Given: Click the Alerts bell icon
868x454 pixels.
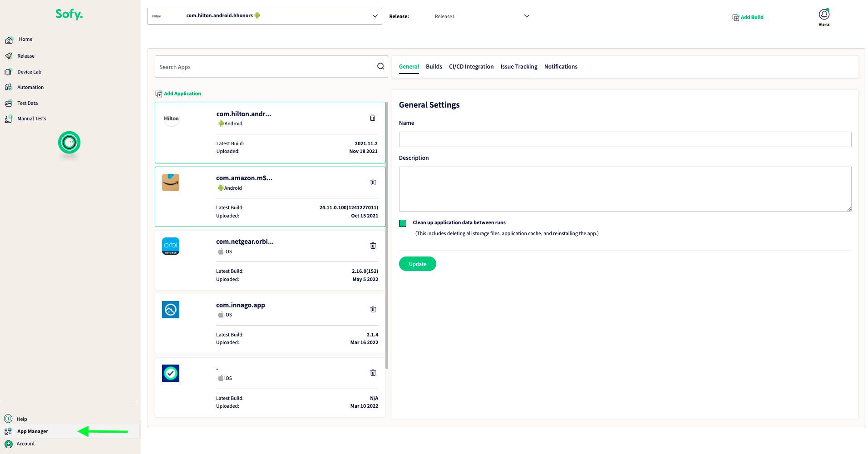Looking at the screenshot, I should [824, 15].
